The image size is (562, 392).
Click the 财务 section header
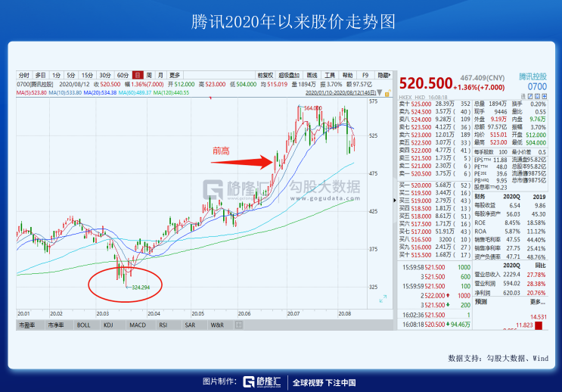point(480,197)
